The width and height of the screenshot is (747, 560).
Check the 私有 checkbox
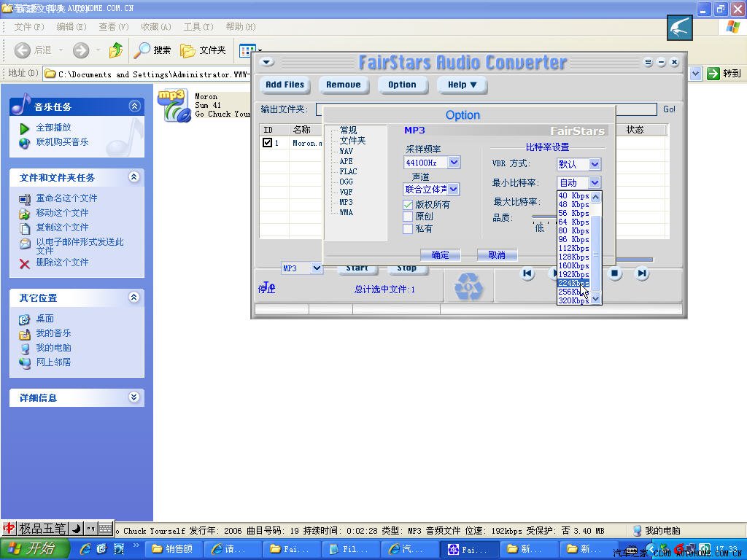pos(408,229)
